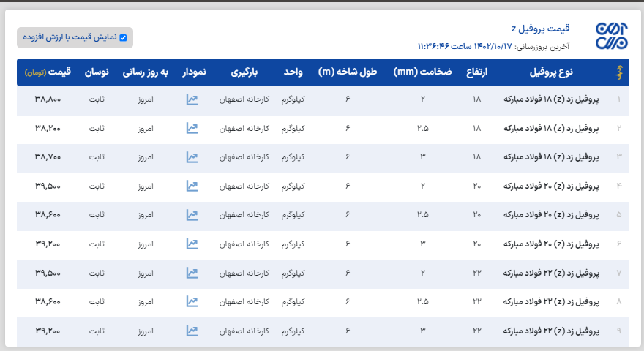
Task: Open chart icon for row 6 profile
Action: (x=192, y=244)
